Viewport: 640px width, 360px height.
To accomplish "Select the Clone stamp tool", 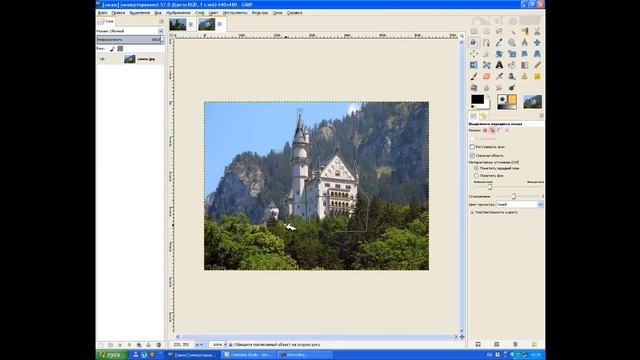I will point(524,76).
